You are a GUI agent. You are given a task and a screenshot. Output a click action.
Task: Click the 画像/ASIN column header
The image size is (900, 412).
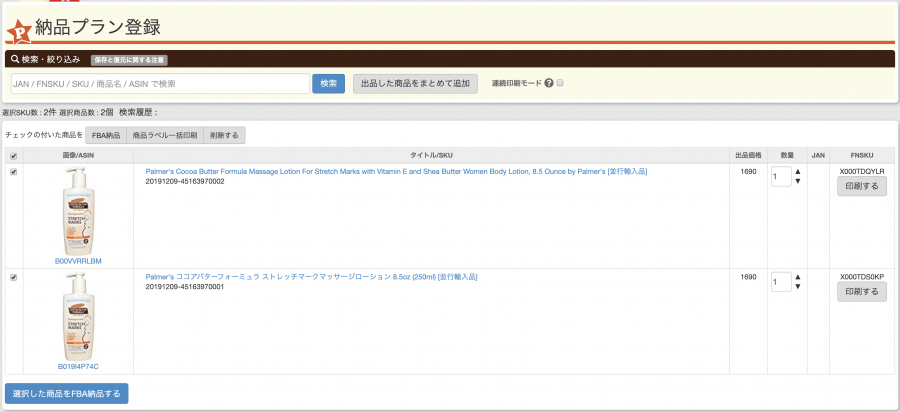click(x=78, y=156)
